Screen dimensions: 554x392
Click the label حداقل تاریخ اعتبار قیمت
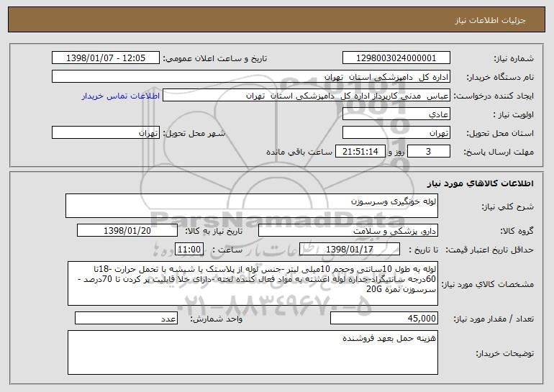[x=489, y=250]
